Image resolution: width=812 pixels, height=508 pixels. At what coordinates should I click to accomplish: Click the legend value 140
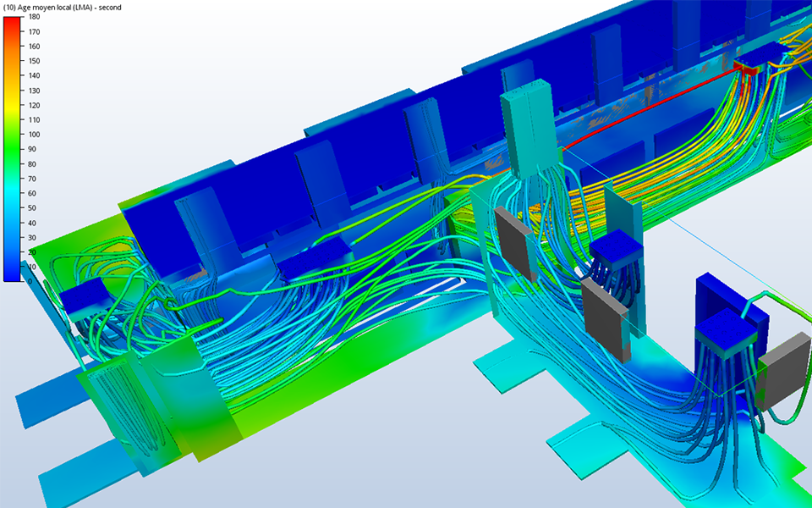point(35,75)
